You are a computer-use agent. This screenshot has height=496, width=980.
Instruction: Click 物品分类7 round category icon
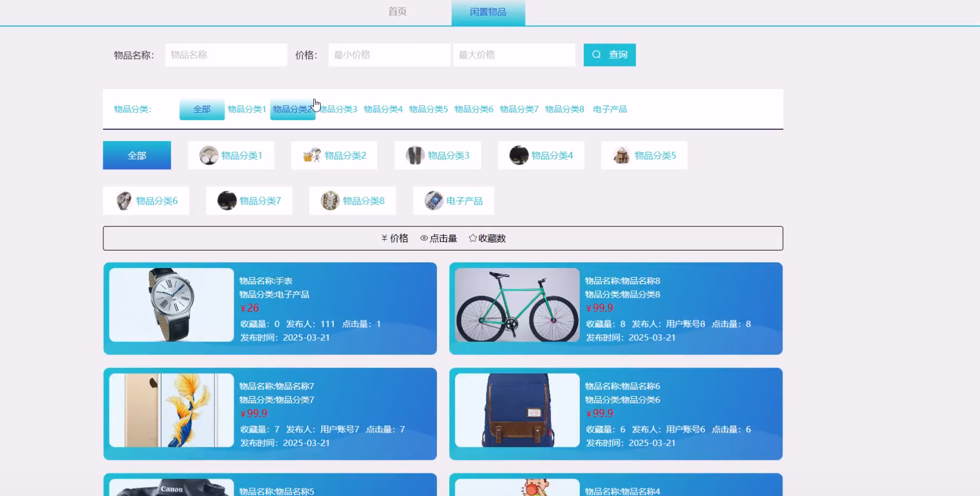tap(227, 200)
